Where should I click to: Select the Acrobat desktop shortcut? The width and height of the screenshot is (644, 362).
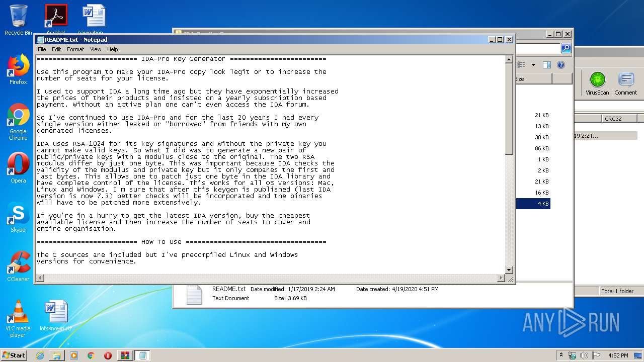pos(56,19)
